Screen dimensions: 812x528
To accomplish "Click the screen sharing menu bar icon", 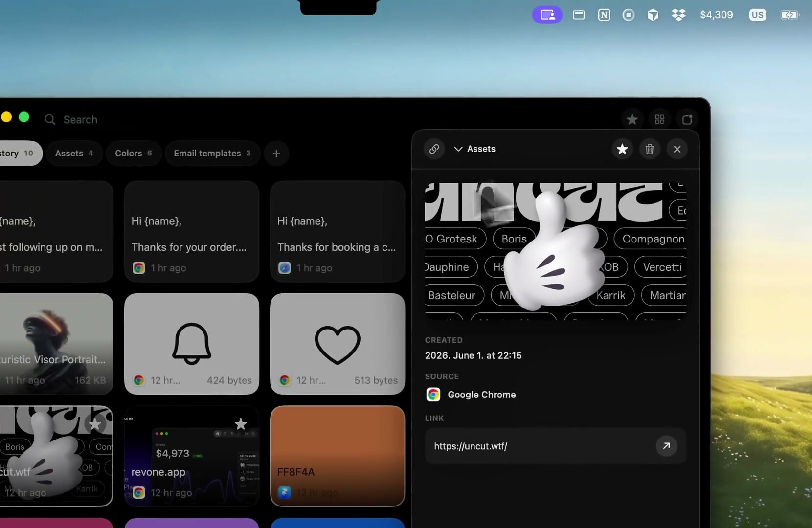I will coord(547,15).
